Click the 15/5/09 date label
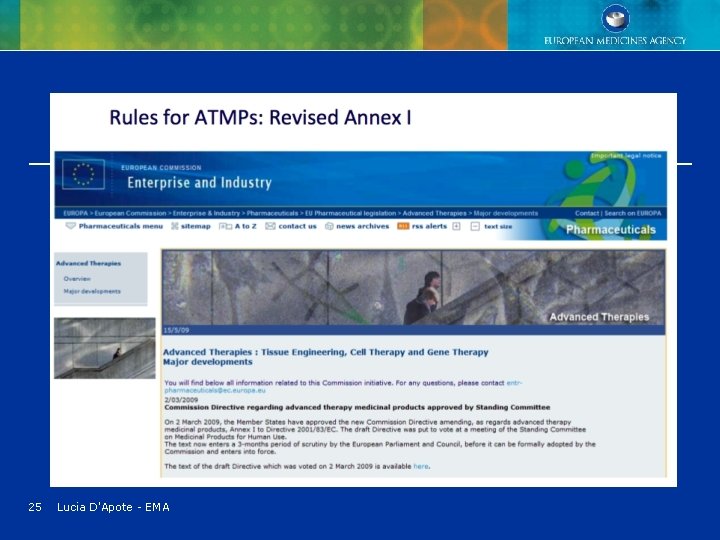Image resolution: width=720 pixels, height=540 pixels. [176, 330]
